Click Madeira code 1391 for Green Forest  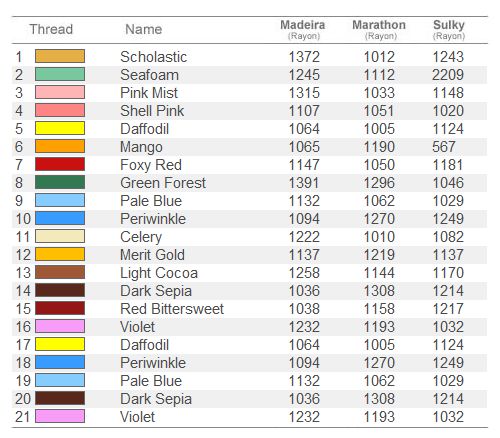304,183
